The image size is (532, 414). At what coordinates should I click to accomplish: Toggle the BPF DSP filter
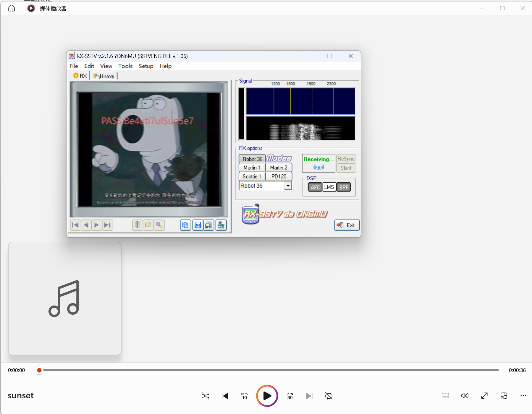[344, 187]
